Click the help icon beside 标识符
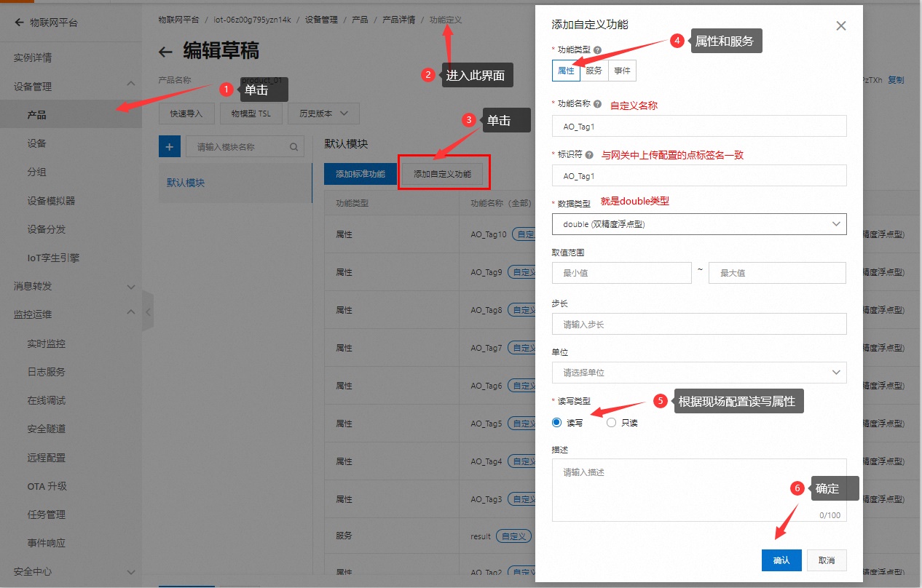The width and height of the screenshot is (922, 588). (588, 154)
